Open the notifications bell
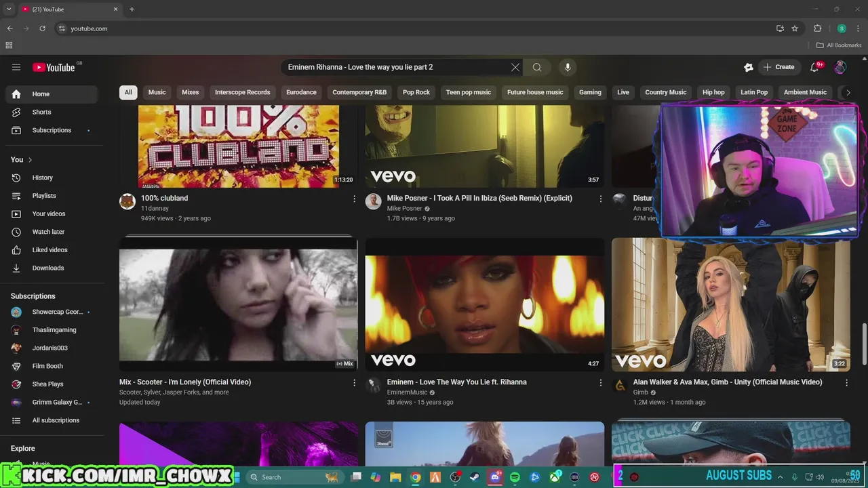Viewport: 868px width, 488px height. point(815,67)
